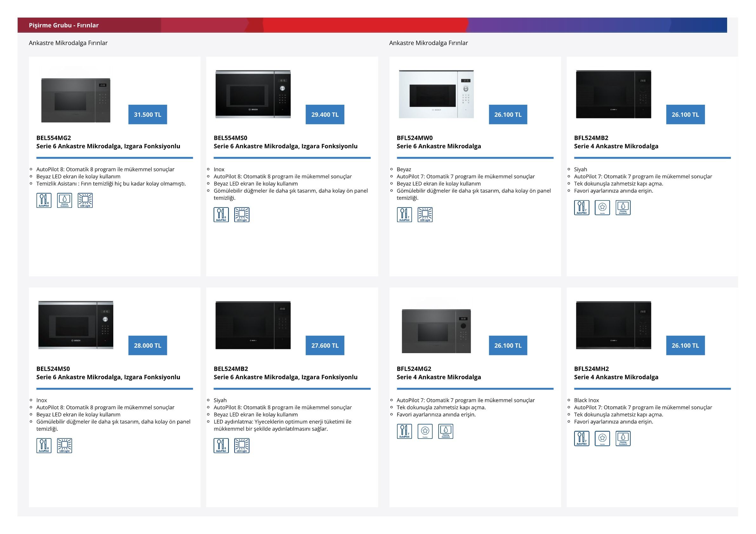The image size is (756, 534).
Task: Click the Cleaning Assistance icon under BFL524MG2
Action: [x=446, y=431]
